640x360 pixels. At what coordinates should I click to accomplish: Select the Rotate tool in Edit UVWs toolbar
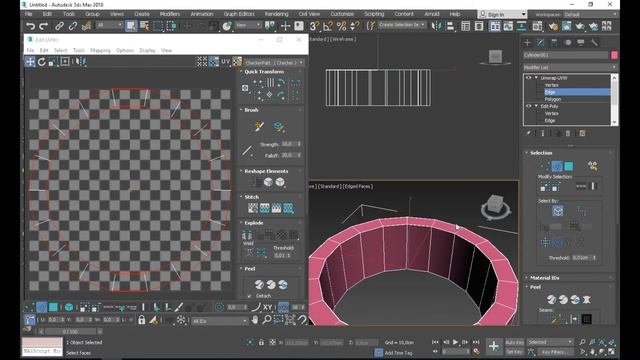pos(42,62)
